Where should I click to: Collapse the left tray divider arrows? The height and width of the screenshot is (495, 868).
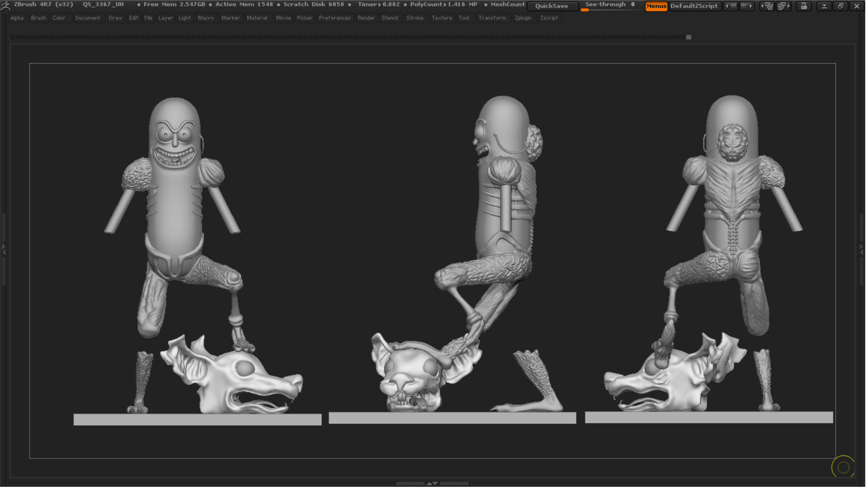(4, 248)
